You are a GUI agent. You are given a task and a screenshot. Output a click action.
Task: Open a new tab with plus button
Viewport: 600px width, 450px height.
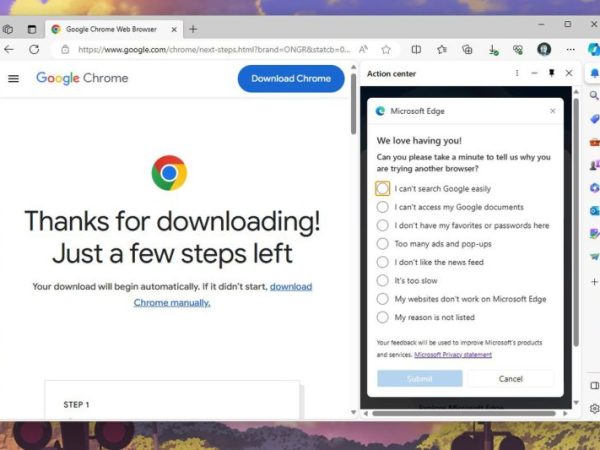tap(193, 29)
